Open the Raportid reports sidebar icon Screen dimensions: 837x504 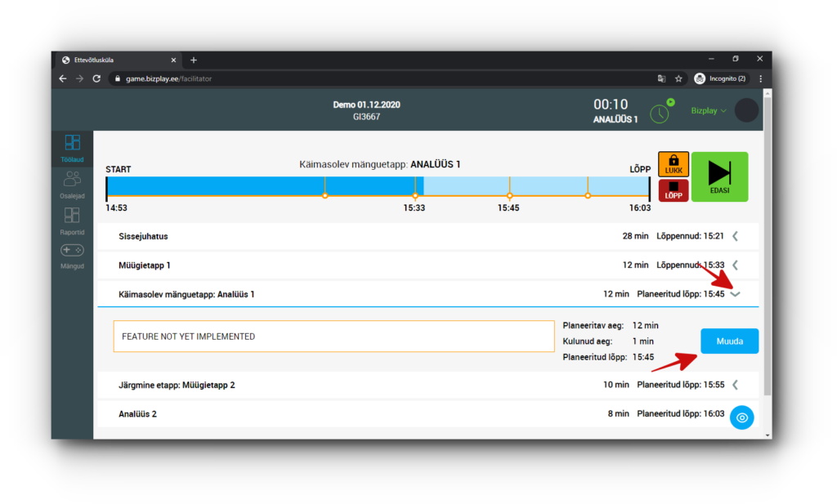72,220
